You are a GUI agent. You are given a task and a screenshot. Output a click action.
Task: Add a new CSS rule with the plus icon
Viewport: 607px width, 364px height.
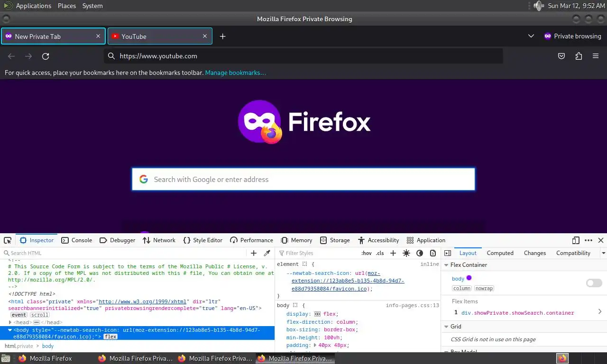pos(393,253)
